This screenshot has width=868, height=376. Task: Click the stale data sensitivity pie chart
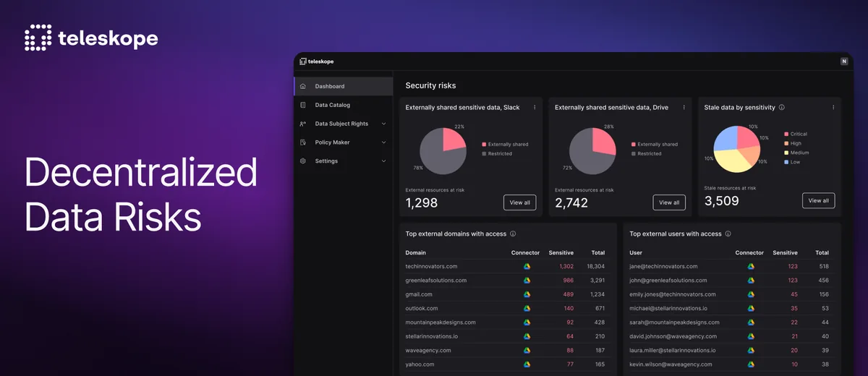click(x=737, y=149)
